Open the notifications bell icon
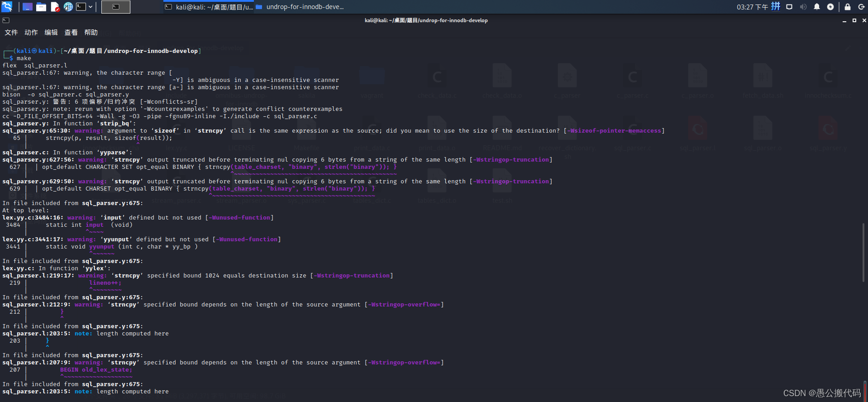Viewport: 868px width, 402px height. click(817, 7)
